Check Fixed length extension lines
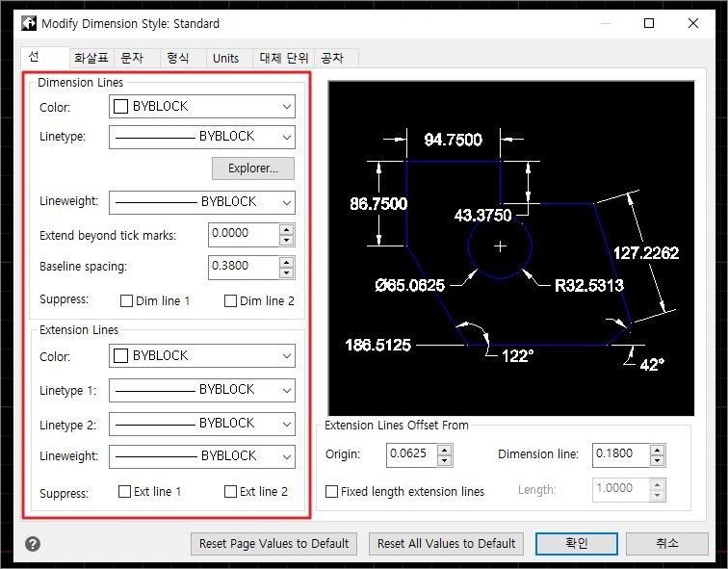 pyautogui.click(x=331, y=491)
